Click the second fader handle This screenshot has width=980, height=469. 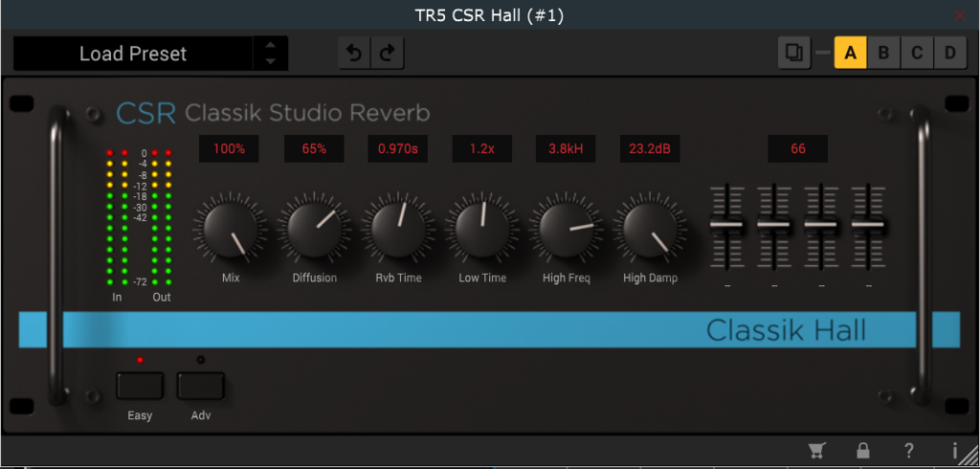pyautogui.click(x=773, y=224)
